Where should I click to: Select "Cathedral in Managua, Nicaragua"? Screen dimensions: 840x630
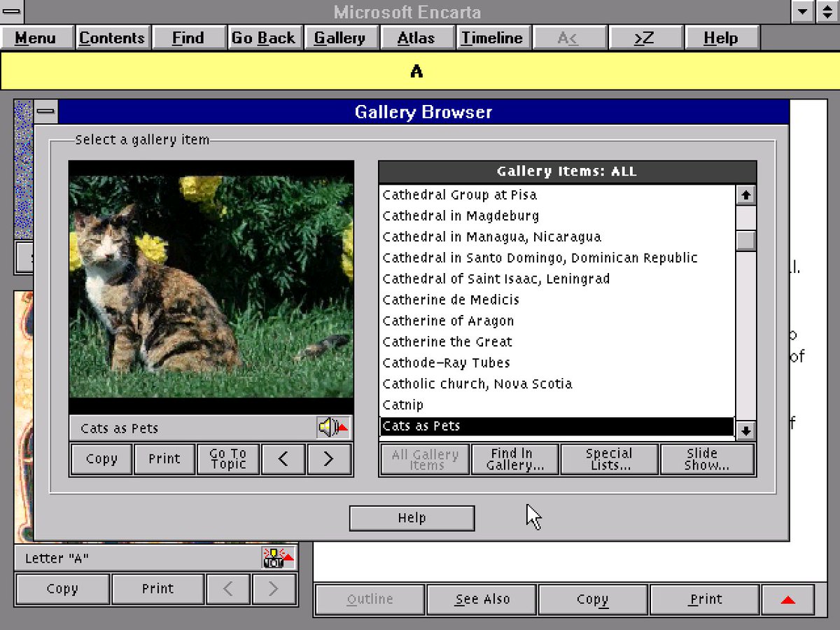coord(557,237)
